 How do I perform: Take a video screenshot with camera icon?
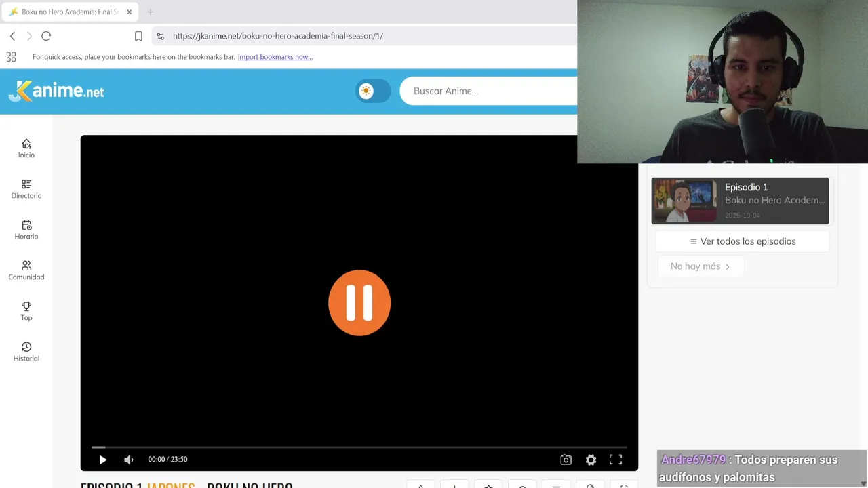(566, 460)
